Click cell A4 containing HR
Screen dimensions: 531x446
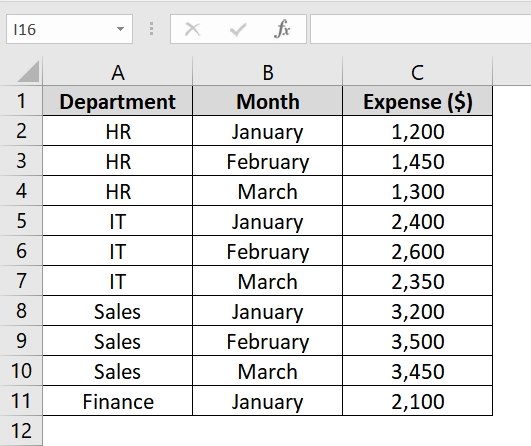(x=118, y=191)
